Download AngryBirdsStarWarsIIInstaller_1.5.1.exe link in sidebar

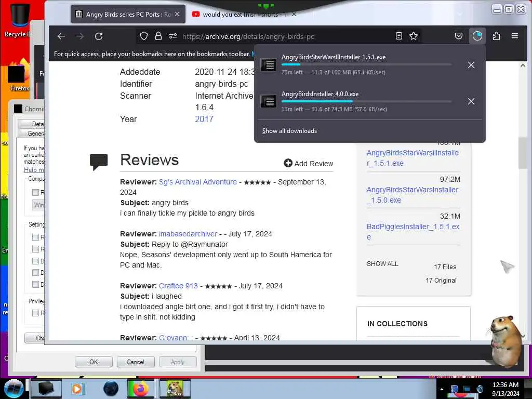(x=413, y=158)
